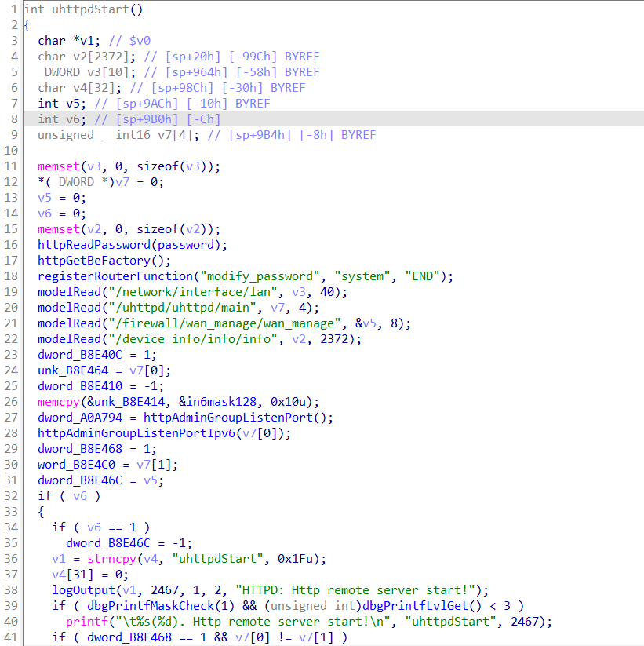Click httpAdminGroupListenPort call on line 27

click(228, 418)
